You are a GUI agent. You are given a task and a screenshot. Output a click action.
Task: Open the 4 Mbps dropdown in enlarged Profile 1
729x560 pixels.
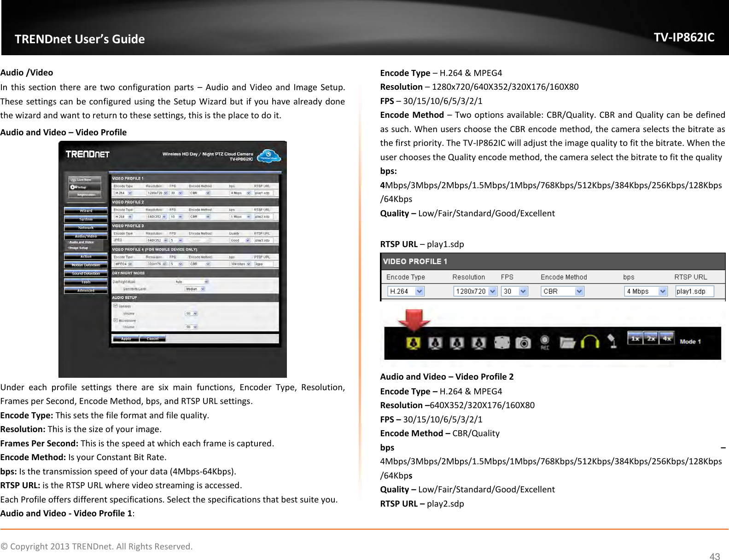pyautogui.click(x=646, y=291)
